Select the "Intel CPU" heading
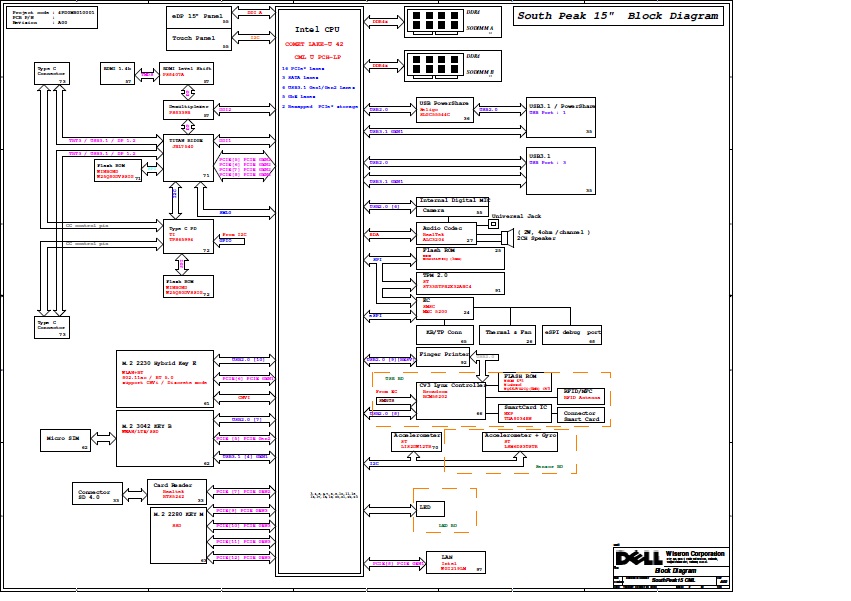Image resolution: width=851 pixels, height=601 pixels. tap(317, 29)
